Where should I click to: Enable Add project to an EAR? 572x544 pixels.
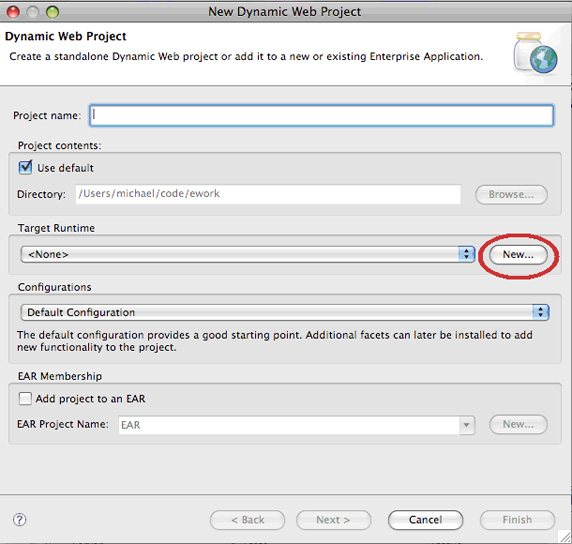point(25,398)
